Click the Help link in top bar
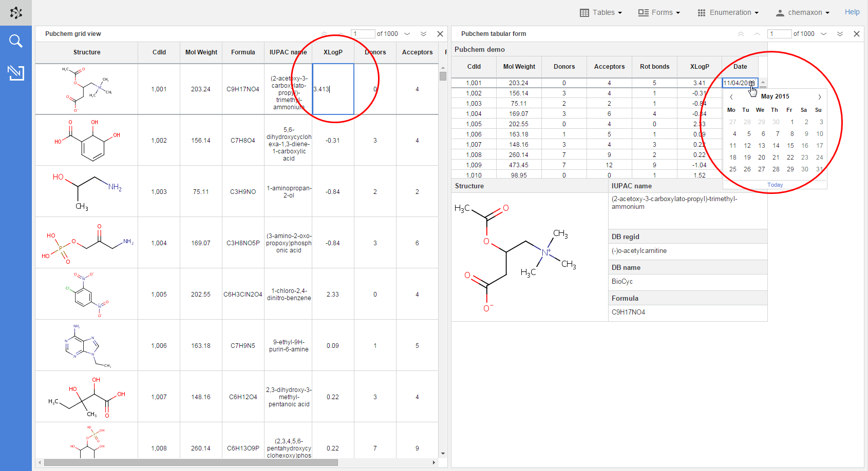The image size is (868, 471). click(852, 12)
